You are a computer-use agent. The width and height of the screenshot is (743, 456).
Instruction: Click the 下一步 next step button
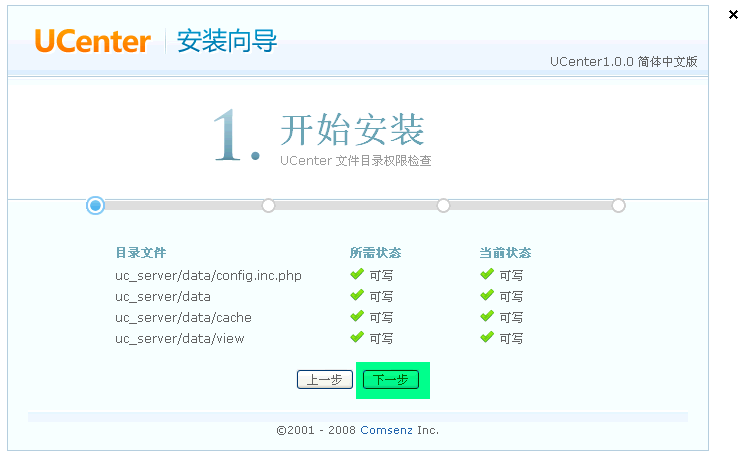pos(391,380)
